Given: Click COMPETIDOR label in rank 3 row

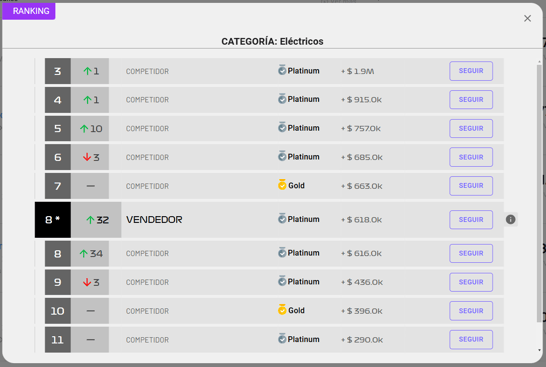Looking at the screenshot, I should coord(147,71).
